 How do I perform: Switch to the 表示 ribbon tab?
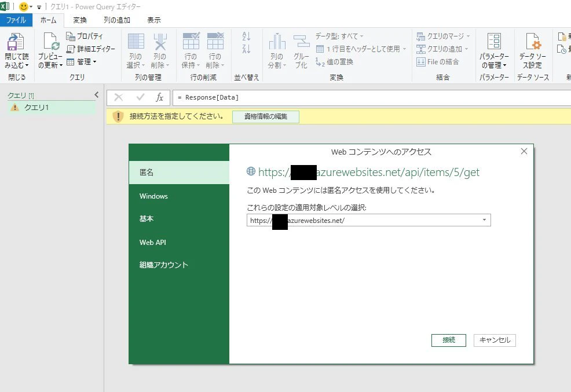(x=153, y=20)
